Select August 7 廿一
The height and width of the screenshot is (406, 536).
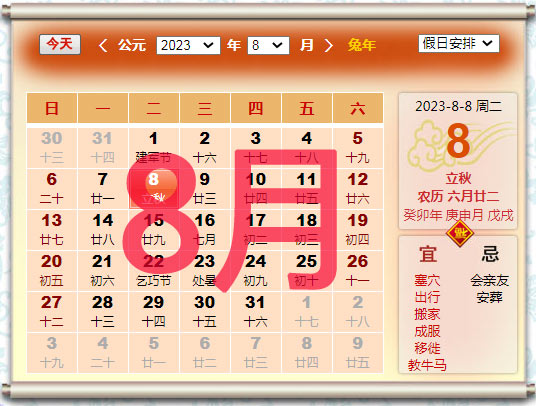pyautogui.click(x=103, y=189)
